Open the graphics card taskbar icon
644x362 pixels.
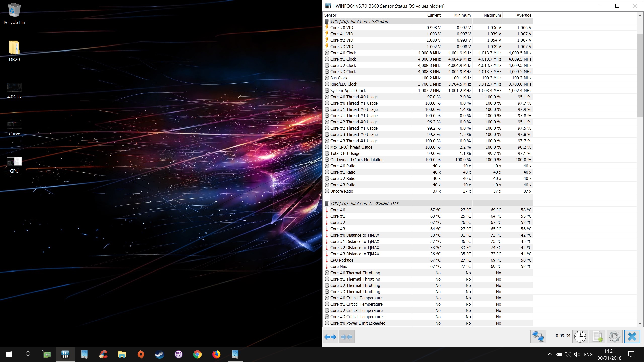tap(46, 354)
